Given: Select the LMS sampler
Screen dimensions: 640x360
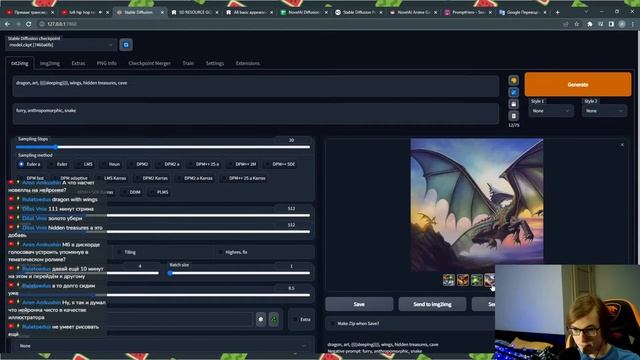Looking at the screenshot, I should [84, 164].
